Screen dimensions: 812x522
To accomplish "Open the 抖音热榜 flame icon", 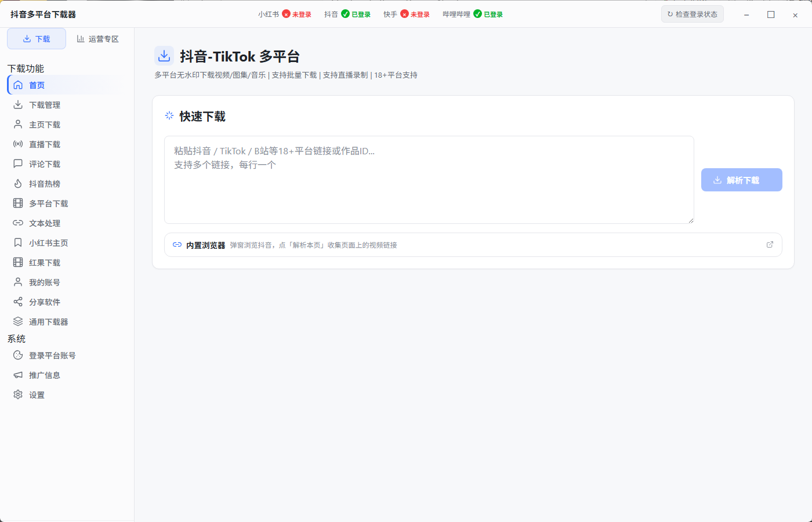I will [x=18, y=184].
